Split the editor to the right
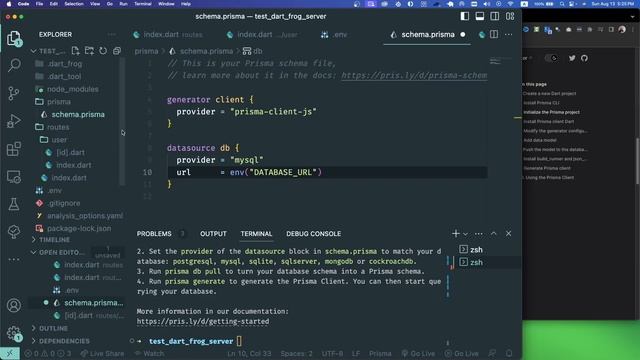 click(x=494, y=35)
